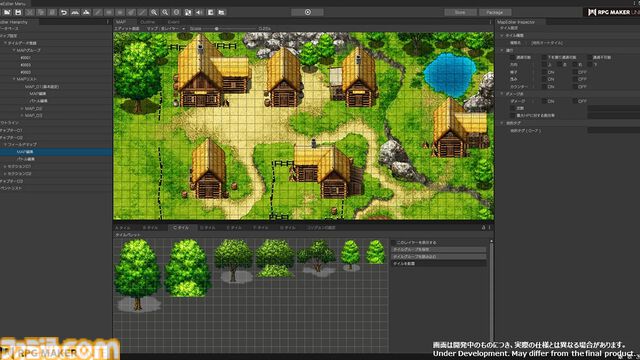This screenshot has width=640, height=360.
Task: Open the tile palette panel options menu icon
Action: click(490, 227)
